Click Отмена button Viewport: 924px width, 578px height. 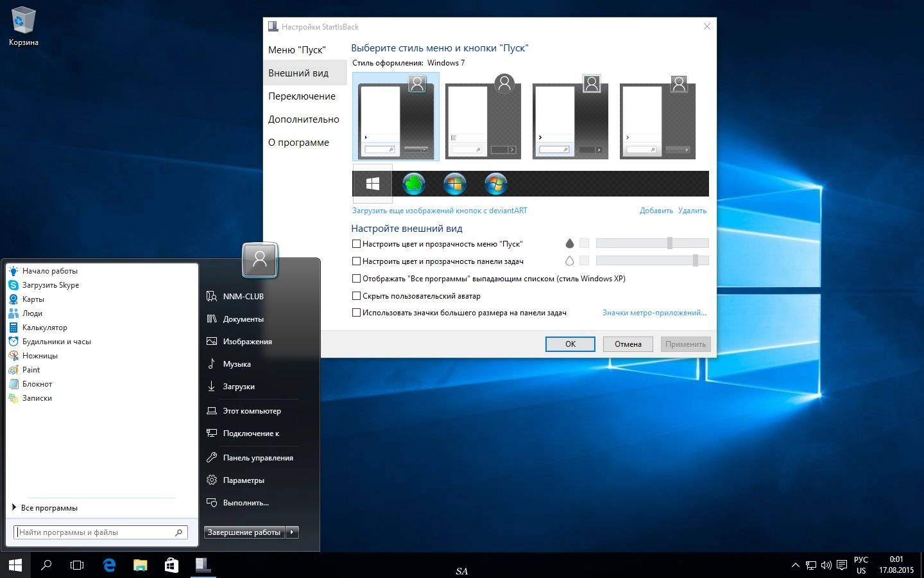pos(628,344)
